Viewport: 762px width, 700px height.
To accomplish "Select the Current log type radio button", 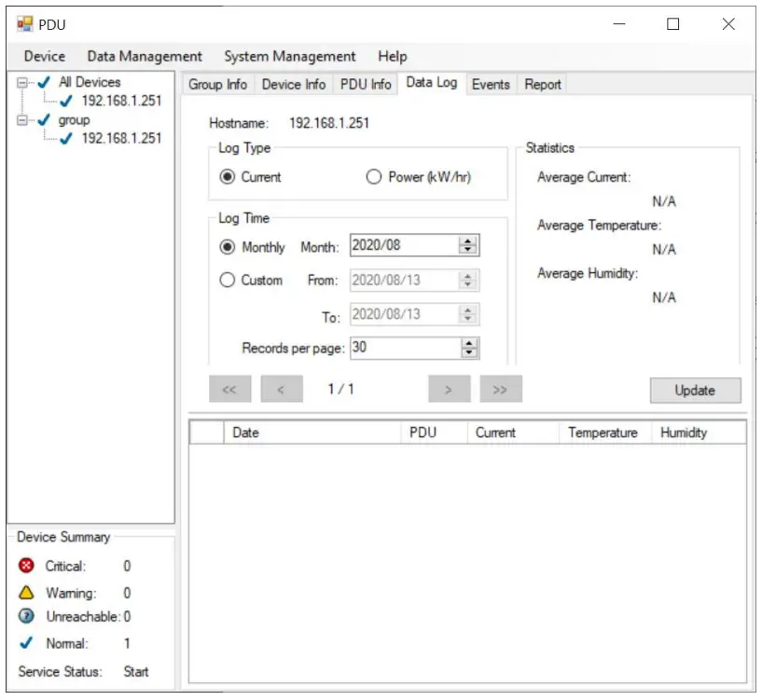I will point(227,177).
